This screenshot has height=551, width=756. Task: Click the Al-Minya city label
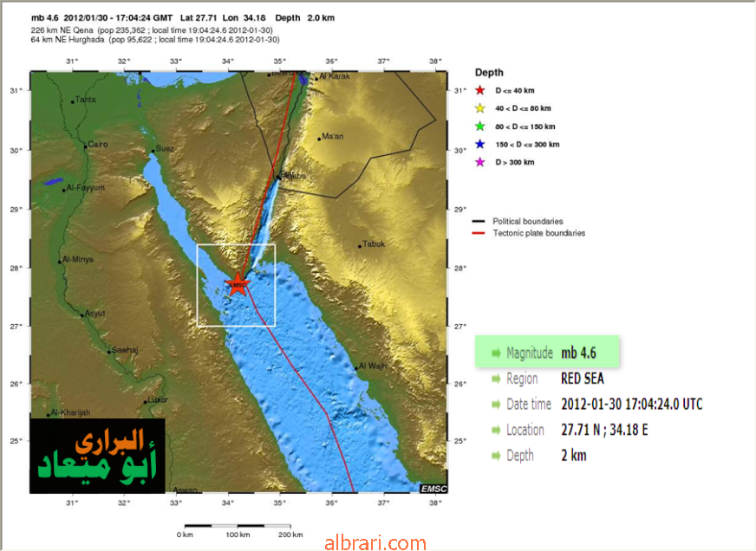pyautogui.click(x=78, y=259)
